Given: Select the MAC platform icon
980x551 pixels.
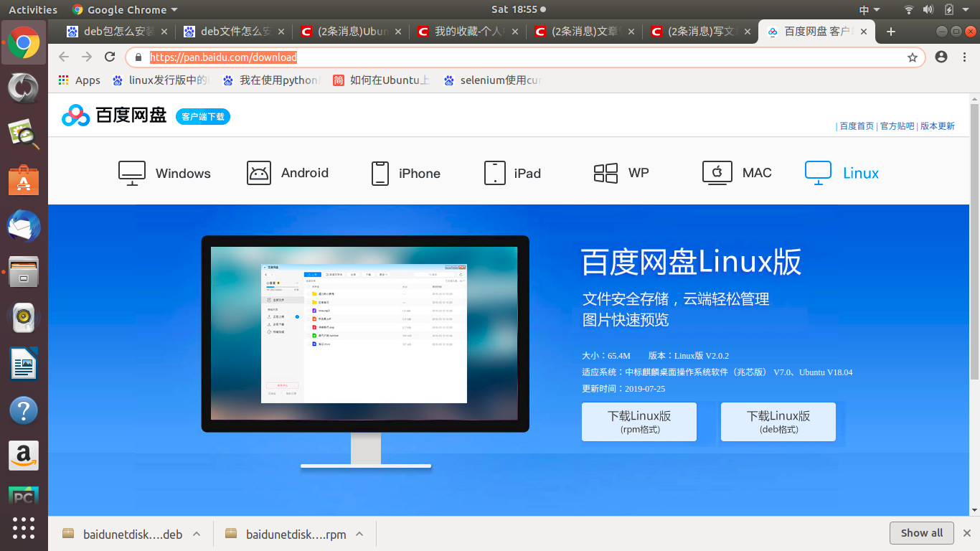Looking at the screenshot, I should coord(717,172).
